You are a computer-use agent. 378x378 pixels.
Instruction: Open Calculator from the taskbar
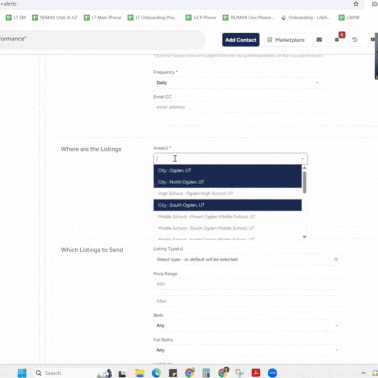click(x=206, y=373)
